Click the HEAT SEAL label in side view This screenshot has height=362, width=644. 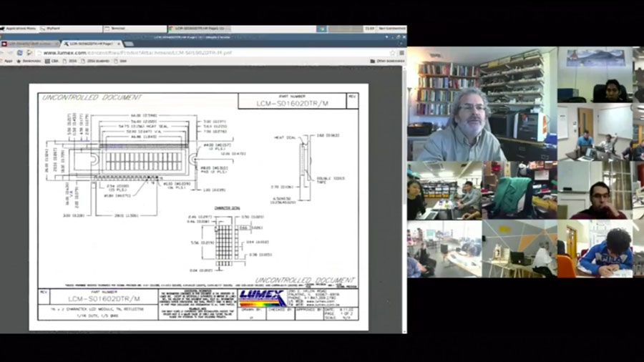pyautogui.click(x=285, y=137)
